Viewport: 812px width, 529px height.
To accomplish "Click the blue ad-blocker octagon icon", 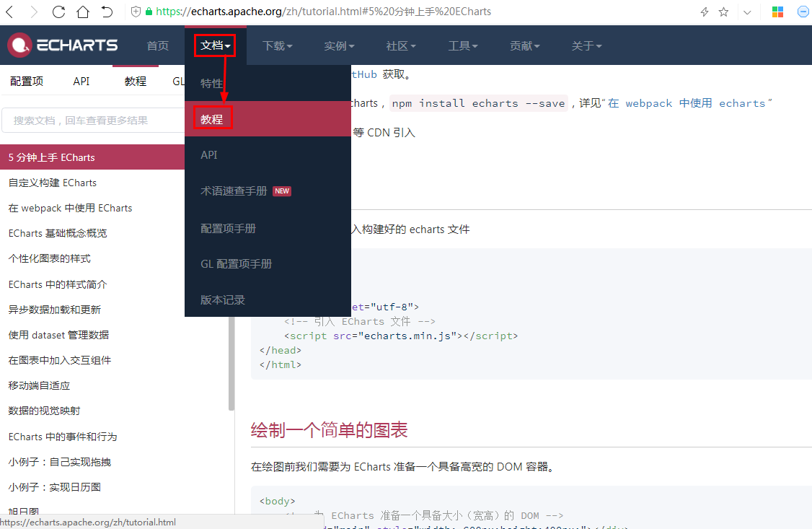I will [803, 11].
